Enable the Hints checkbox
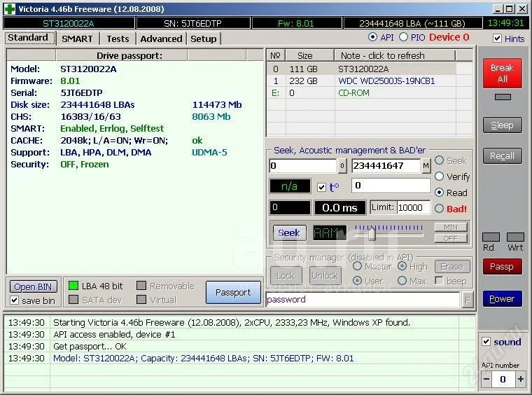This screenshot has height=395, width=532. pyautogui.click(x=497, y=39)
